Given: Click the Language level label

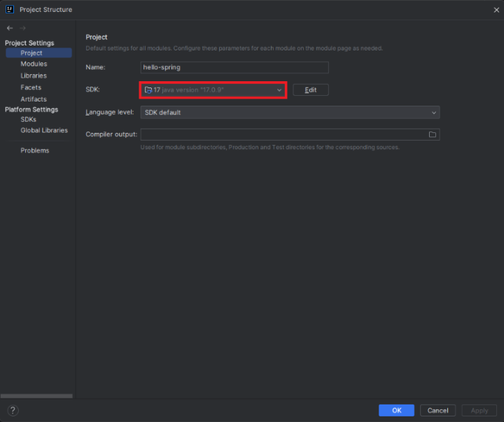Looking at the screenshot, I should pos(110,112).
